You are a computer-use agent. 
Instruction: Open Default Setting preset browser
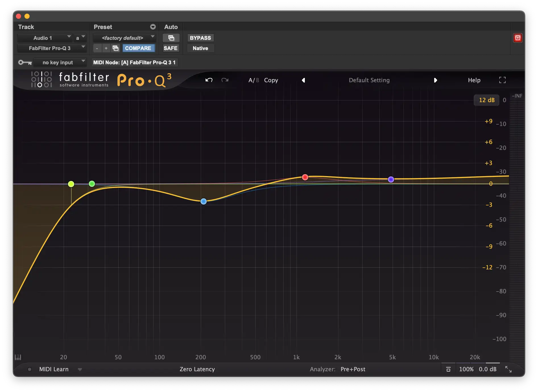pos(369,80)
